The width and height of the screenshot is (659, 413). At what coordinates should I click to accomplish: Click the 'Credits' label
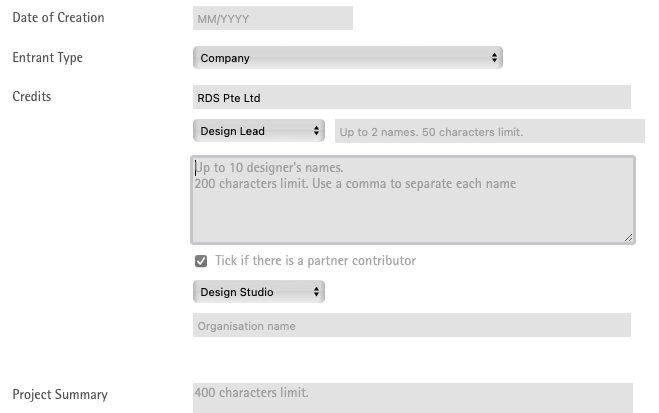[31, 97]
